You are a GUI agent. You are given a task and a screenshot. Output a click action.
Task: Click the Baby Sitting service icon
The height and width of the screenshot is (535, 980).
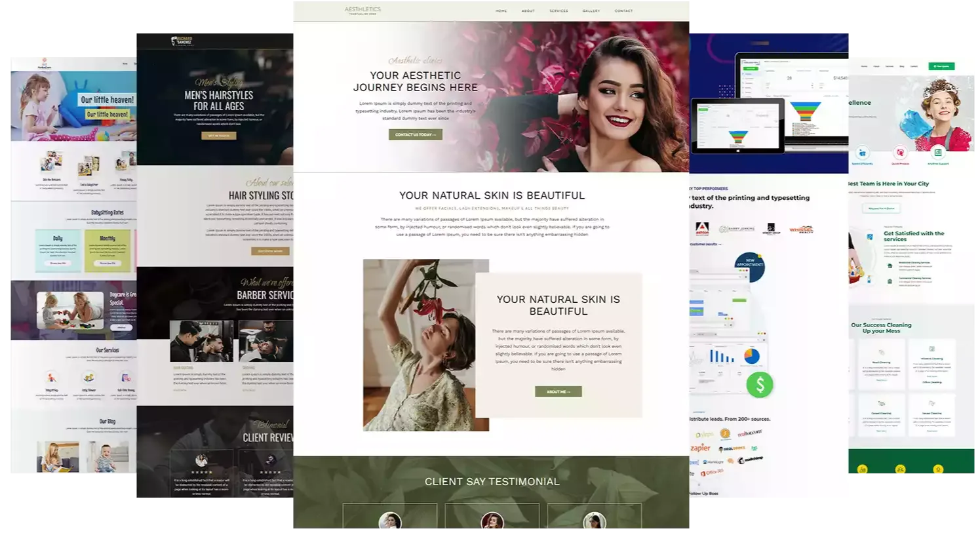[50, 377]
